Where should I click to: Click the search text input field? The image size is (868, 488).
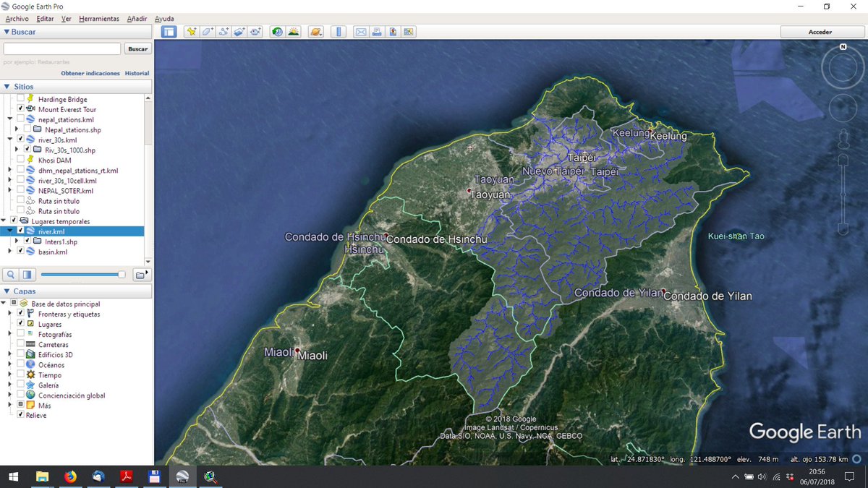click(62, 49)
